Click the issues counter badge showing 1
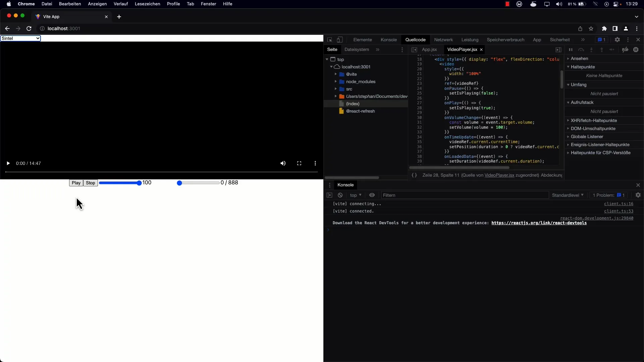 pos(601,40)
